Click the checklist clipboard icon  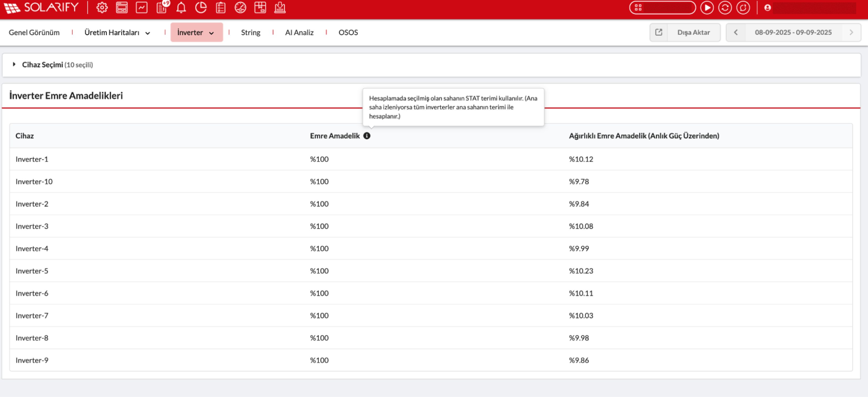coord(221,7)
